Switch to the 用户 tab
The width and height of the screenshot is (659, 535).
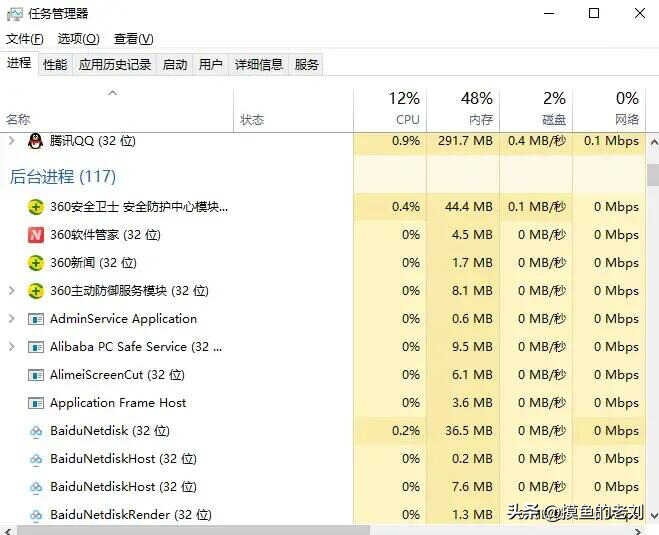pyautogui.click(x=211, y=65)
